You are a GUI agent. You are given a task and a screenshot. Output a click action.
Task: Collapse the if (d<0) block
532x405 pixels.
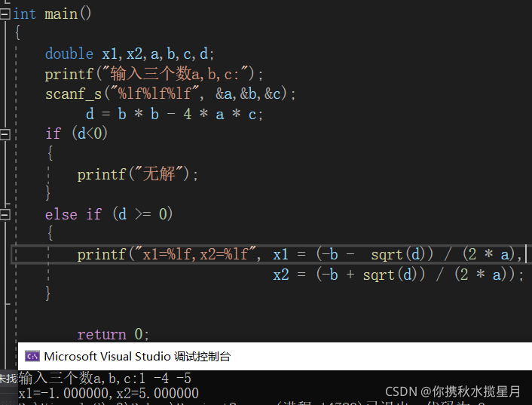click(5, 134)
